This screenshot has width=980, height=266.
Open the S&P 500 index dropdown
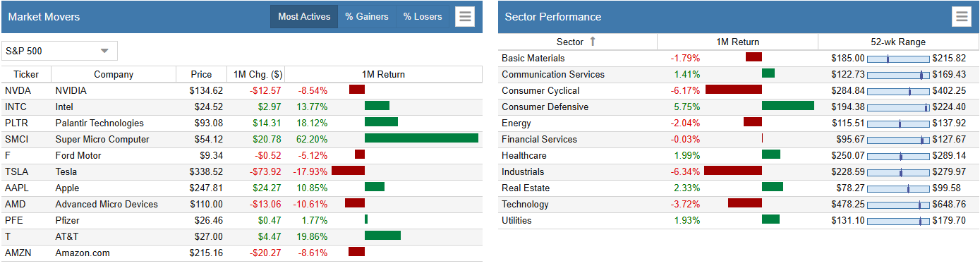(59, 51)
